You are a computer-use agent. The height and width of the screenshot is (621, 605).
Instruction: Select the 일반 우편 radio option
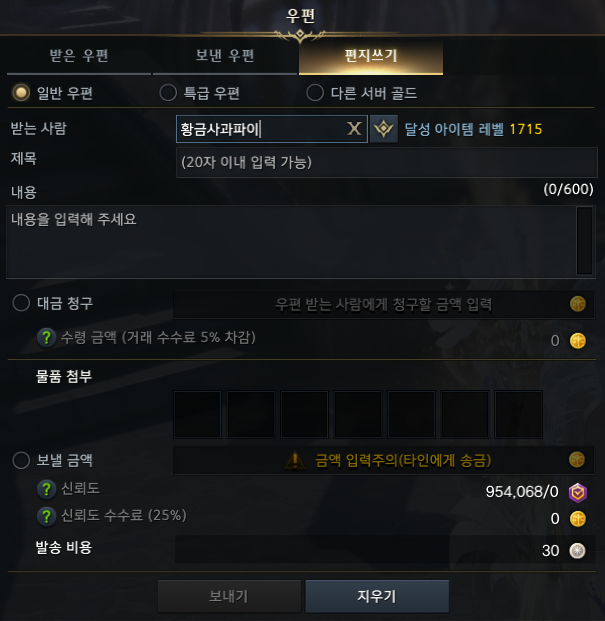click(x=21, y=93)
